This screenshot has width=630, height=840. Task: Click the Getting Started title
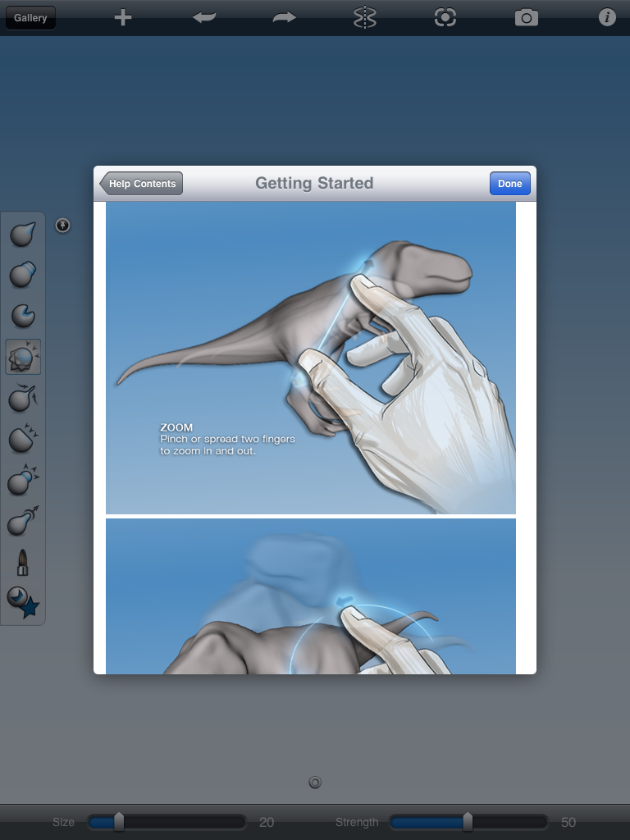pos(314,183)
